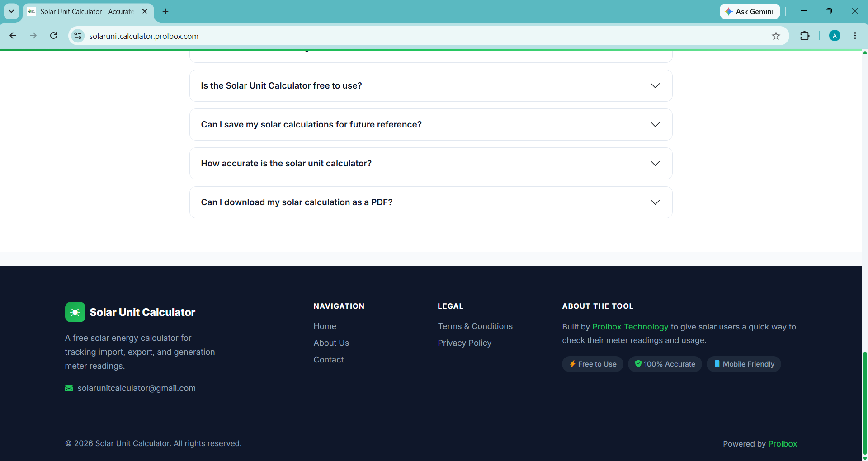Click the green envelope email icon
The width and height of the screenshot is (868, 461).
[x=69, y=388]
